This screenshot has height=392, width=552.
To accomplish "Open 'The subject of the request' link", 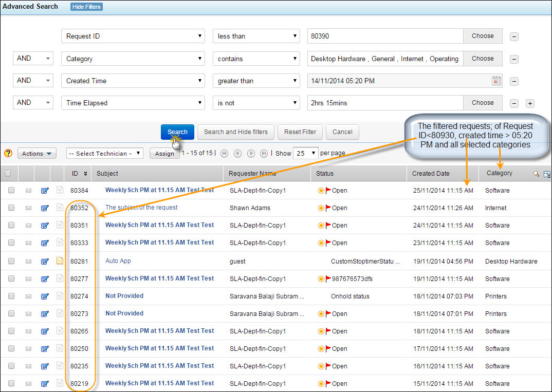I will [x=141, y=208].
